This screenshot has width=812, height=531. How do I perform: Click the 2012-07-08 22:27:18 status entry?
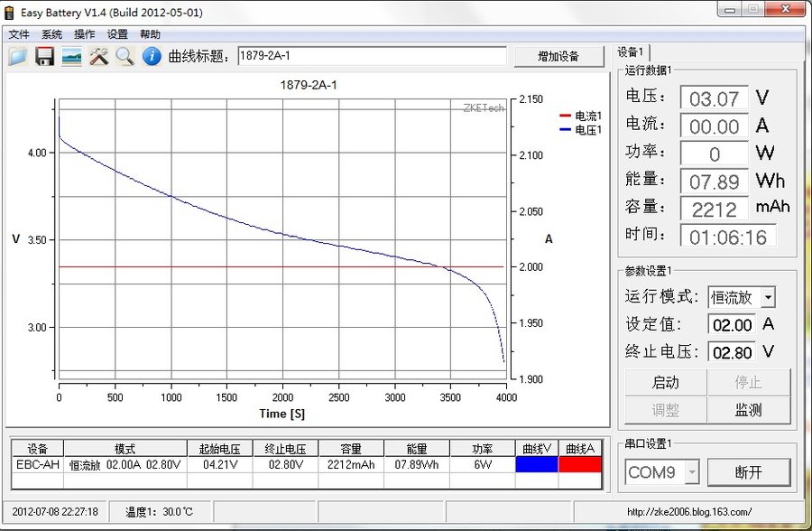[55, 512]
